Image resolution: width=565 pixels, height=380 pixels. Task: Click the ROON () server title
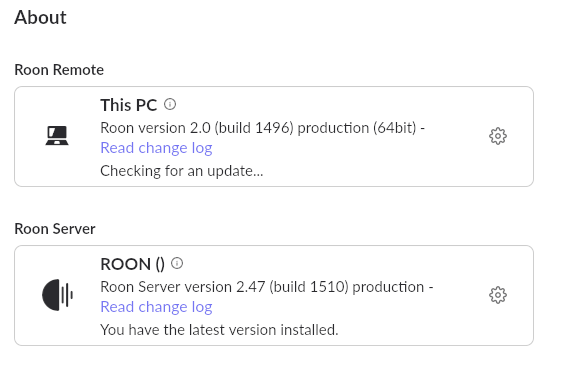coord(133,264)
